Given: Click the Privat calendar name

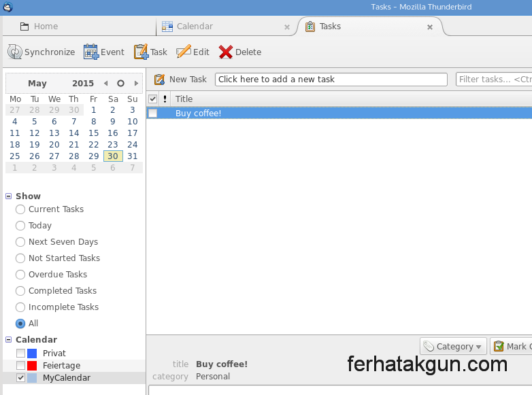Looking at the screenshot, I should pos(54,354).
